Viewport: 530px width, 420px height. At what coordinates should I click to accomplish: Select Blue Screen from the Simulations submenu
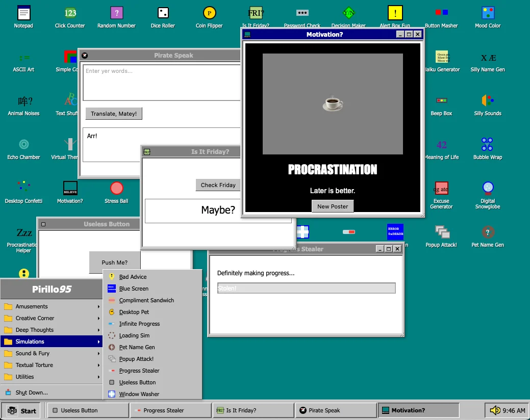click(135, 288)
